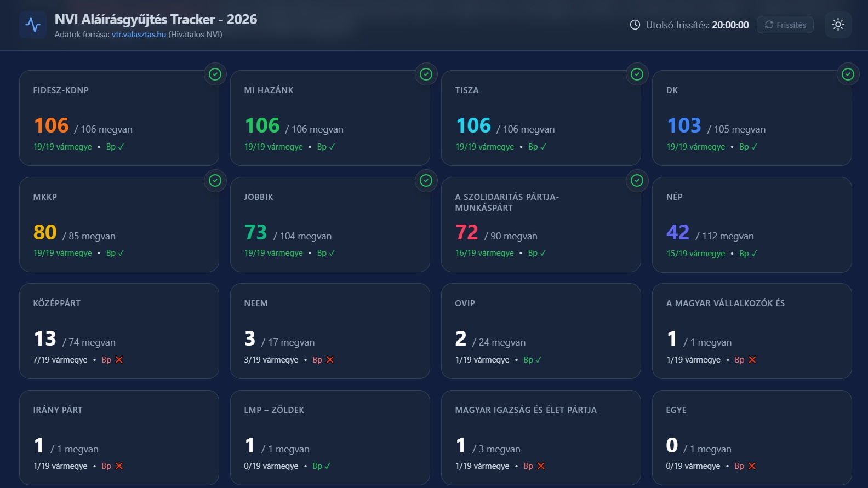Click the checkmark badge on MKKP card
The height and width of the screenshot is (488, 868).
tap(215, 180)
